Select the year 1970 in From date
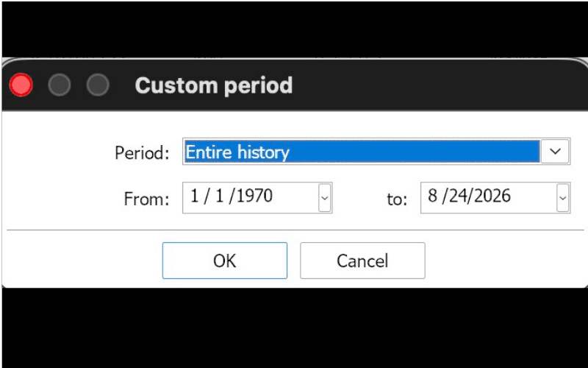This screenshot has height=368, width=588. pos(252,196)
